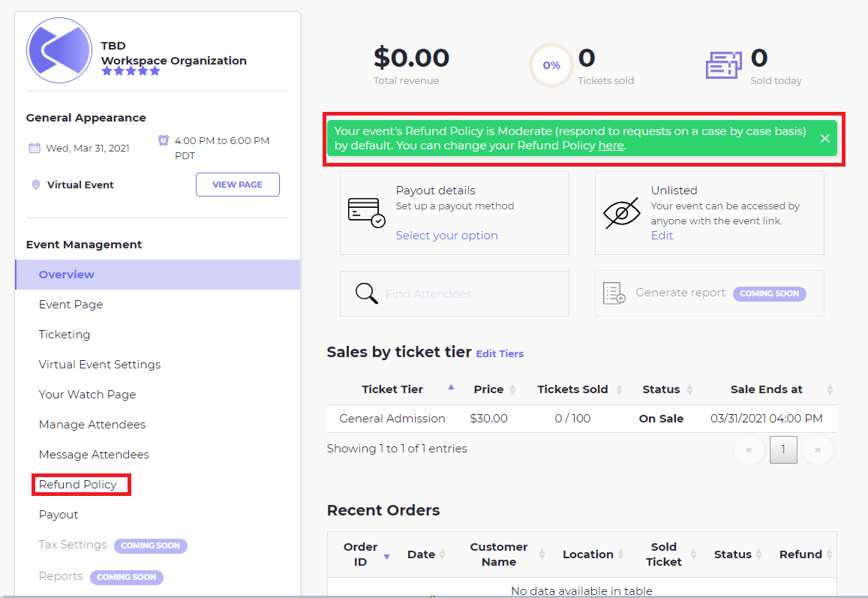
Task: Open the Edit Tiers link
Action: [x=500, y=353]
